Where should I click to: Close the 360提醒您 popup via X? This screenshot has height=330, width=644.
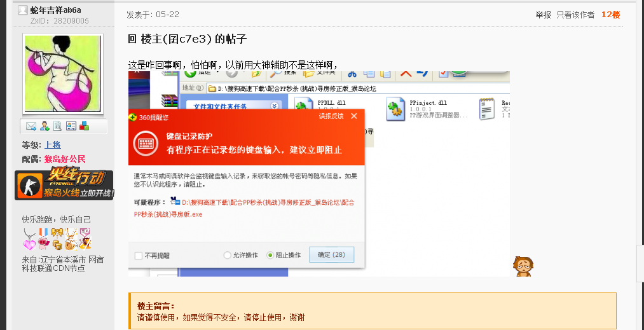[x=353, y=116]
